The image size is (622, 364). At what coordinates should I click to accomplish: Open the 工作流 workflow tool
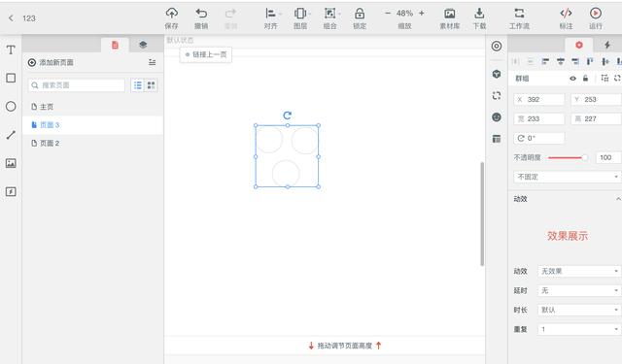coord(519,18)
